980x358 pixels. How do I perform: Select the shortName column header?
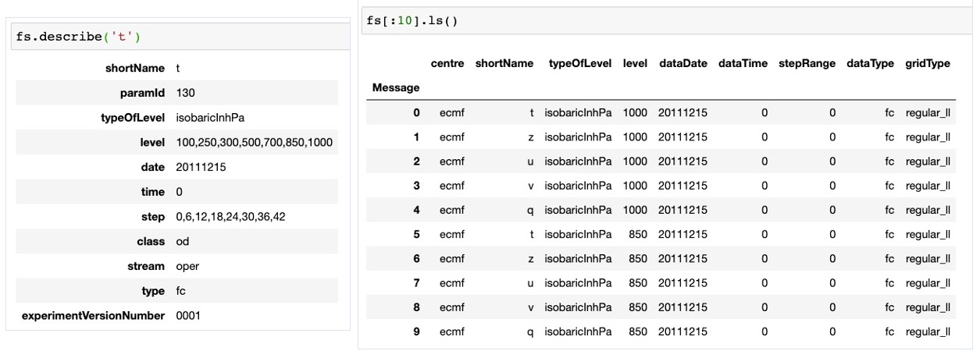coord(504,63)
